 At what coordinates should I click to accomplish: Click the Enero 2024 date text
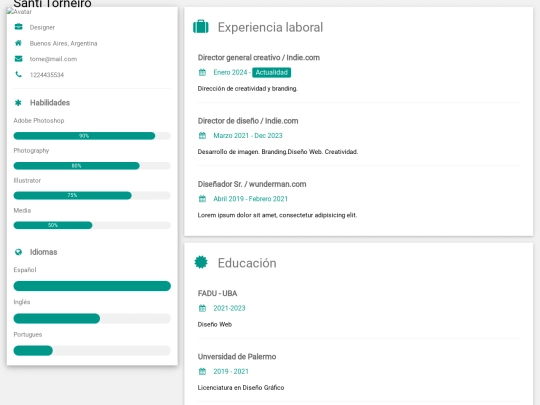(230, 72)
